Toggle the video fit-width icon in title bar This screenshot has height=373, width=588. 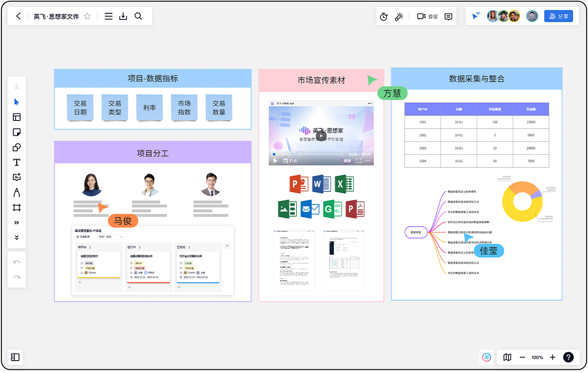tap(369, 104)
